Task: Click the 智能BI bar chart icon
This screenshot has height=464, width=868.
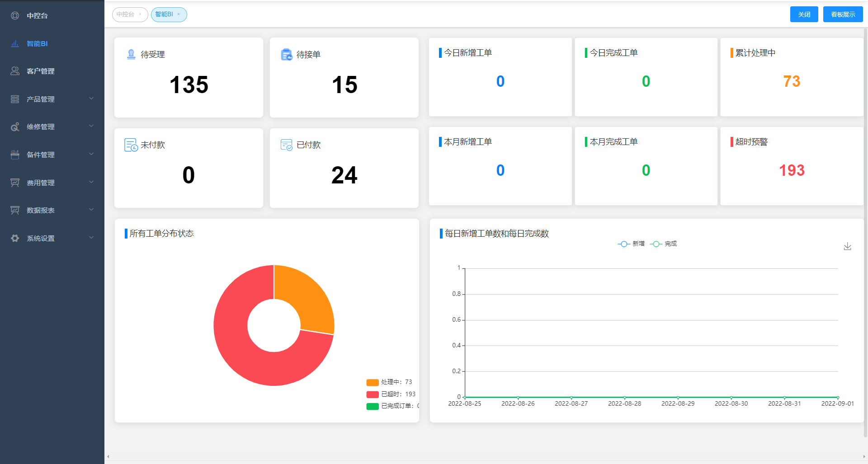Action: coord(15,44)
